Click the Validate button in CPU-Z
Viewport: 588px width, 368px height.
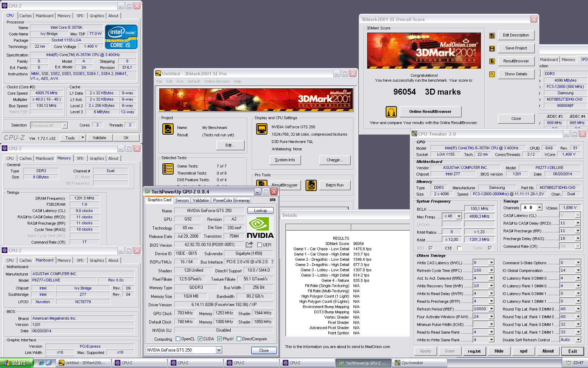pos(99,138)
